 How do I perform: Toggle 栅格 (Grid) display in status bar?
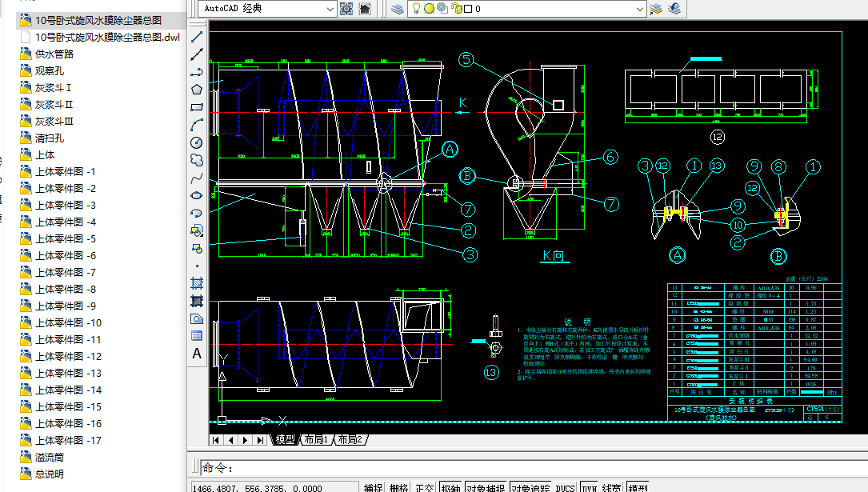tap(398, 487)
